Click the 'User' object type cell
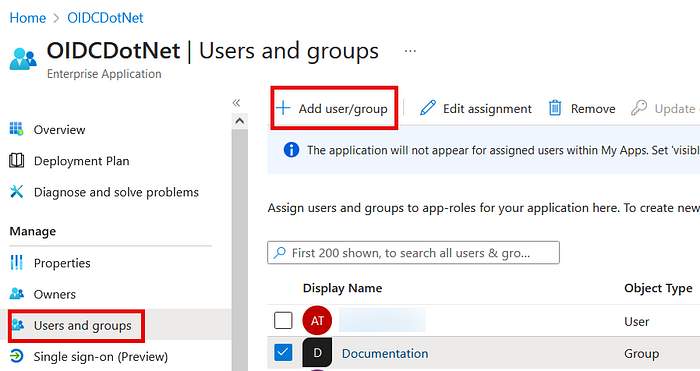The height and width of the screenshot is (371, 700). click(x=637, y=321)
